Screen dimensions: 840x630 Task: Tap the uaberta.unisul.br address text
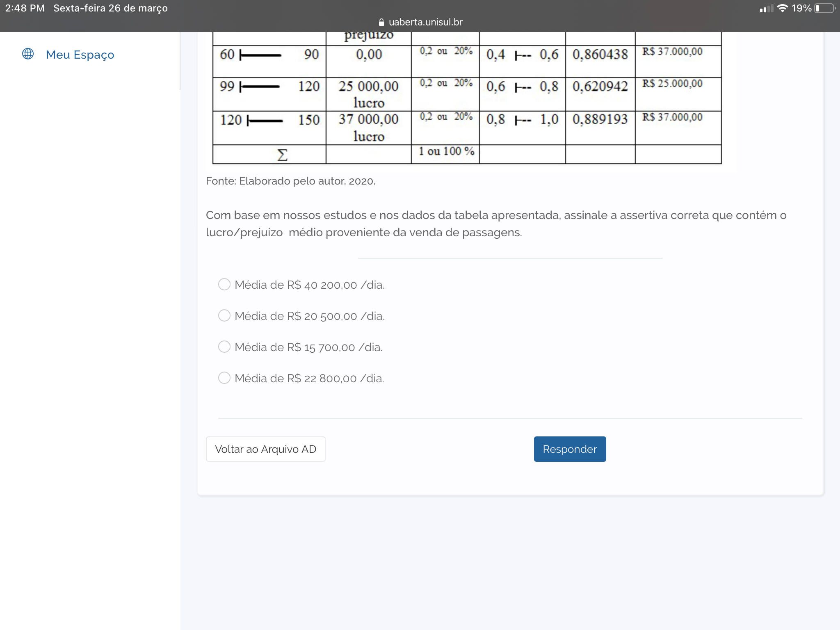tap(425, 22)
